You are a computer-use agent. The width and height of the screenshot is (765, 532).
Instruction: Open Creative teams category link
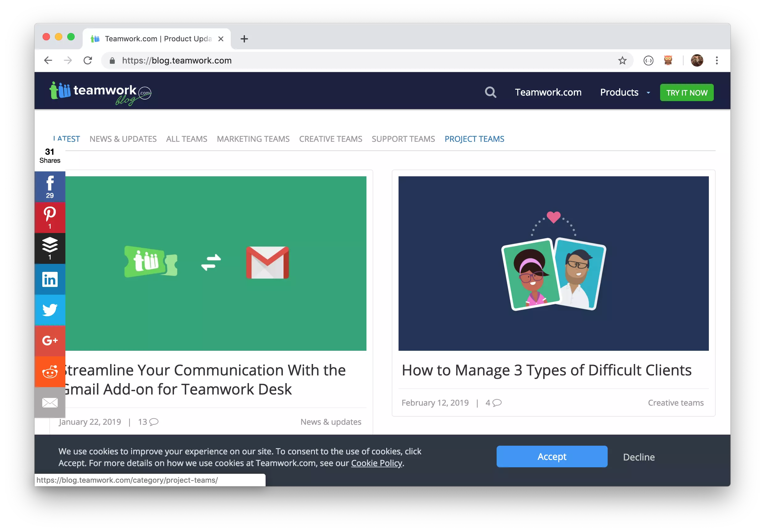pos(676,403)
